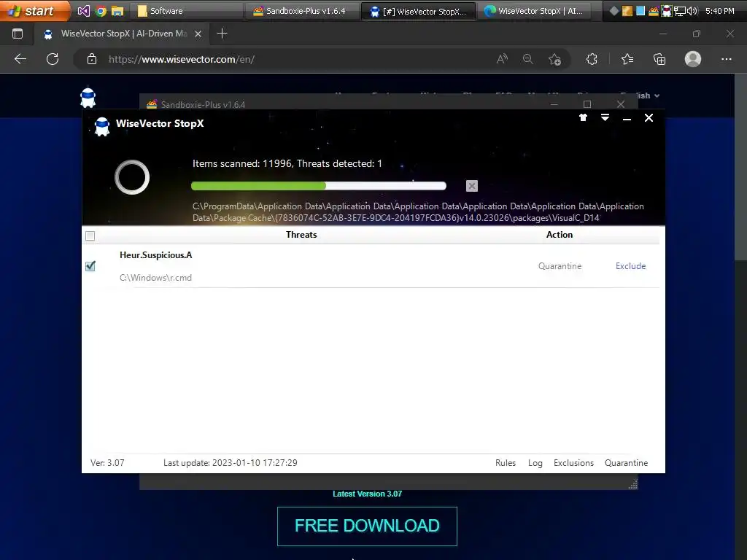The height and width of the screenshot is (560, 747).
Task: Click the Threats column header
Action: click(301, 235)
